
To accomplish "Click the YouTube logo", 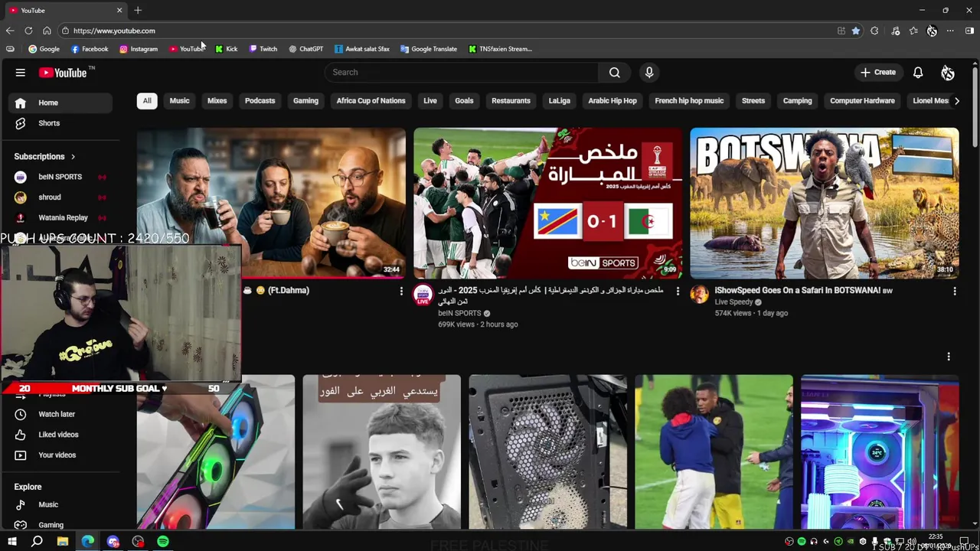I will click(x=63, y=73).
